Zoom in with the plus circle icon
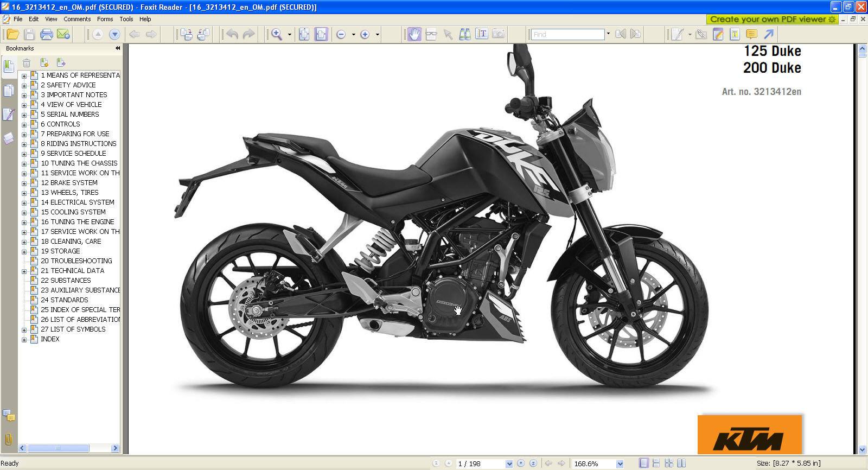The image size is (868, 470). [x=365, y=34]
